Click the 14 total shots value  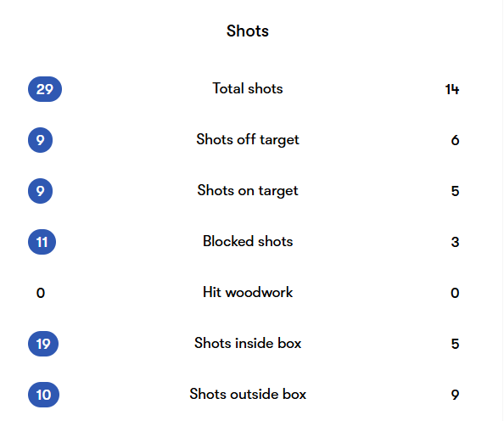pyautogui.click(x=452, y=89)
